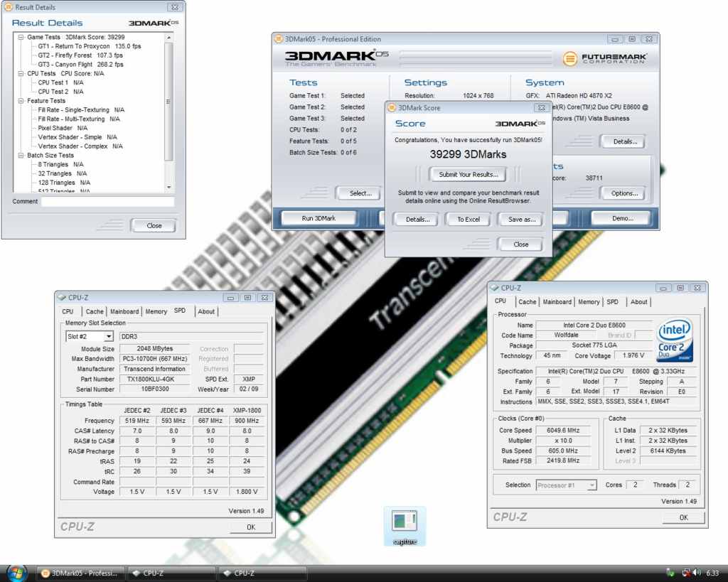Open the Processor #1 selection dropdown
Image resolution: width=728 pixels, height=582 pixels.
point(591,485)
